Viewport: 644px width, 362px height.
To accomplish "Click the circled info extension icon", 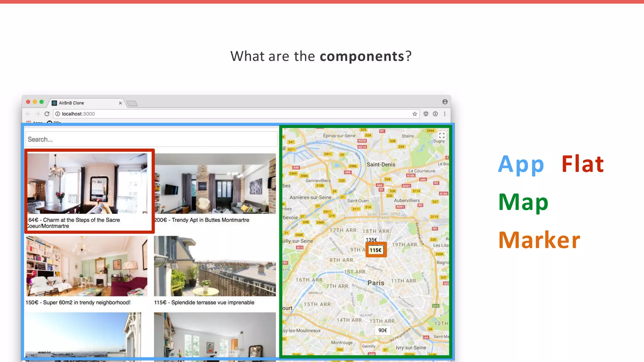I will 435,114.
